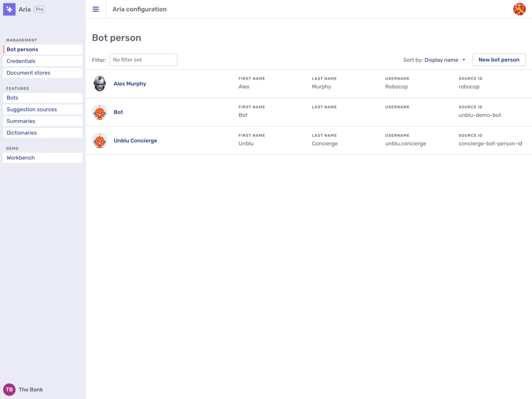The width and height of the screenshot is (532, 399).
Task: Click Alex Murphy's Robocop avatar
Action: click(x=99, y=83)
